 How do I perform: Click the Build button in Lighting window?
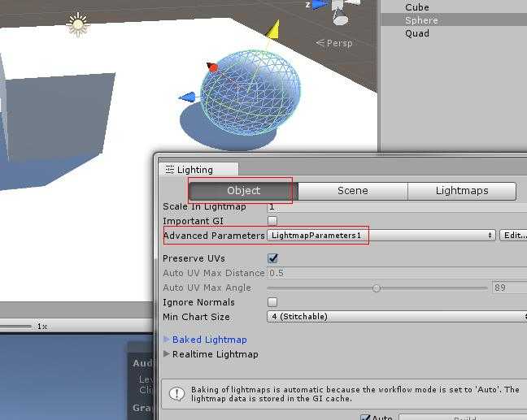(x=464, y=418)
